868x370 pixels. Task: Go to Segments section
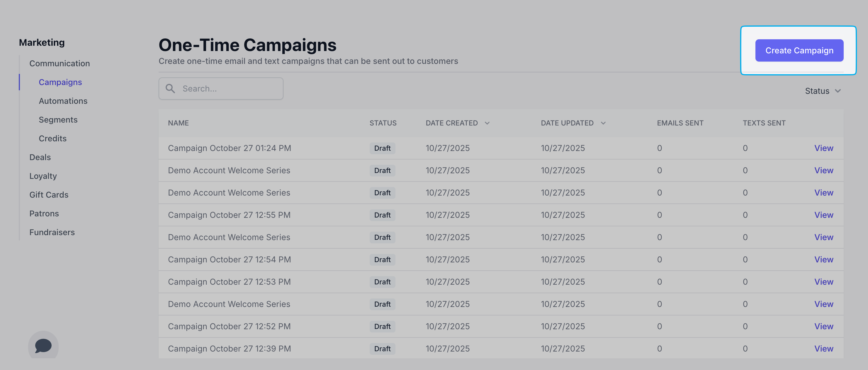click(x=58, y=120)
